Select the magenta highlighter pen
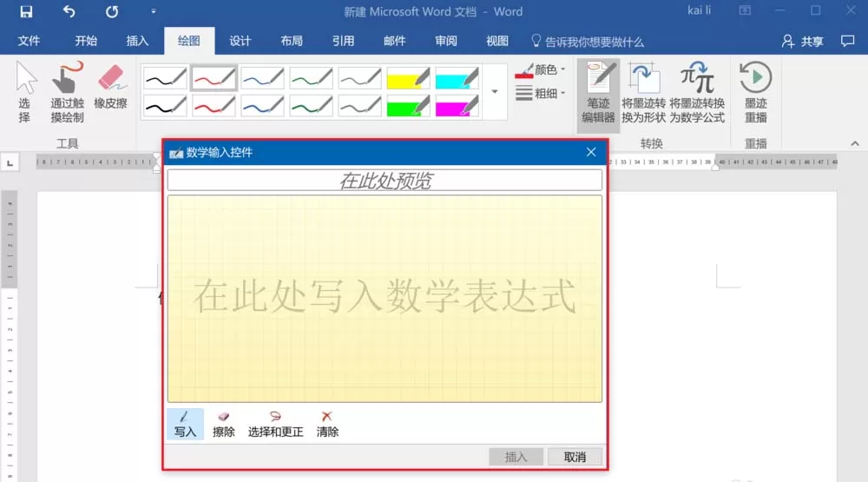The image size is (868, 482). (x=457, y=106)
